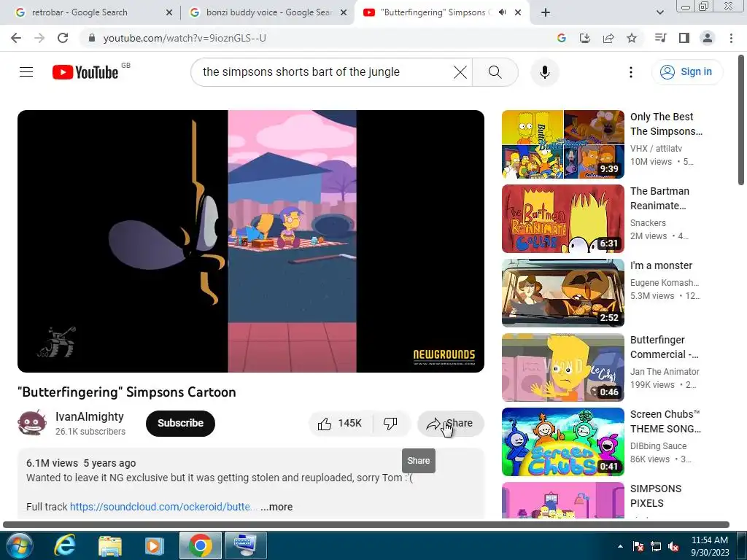Go to the YouTube home logo

point(86,72)
